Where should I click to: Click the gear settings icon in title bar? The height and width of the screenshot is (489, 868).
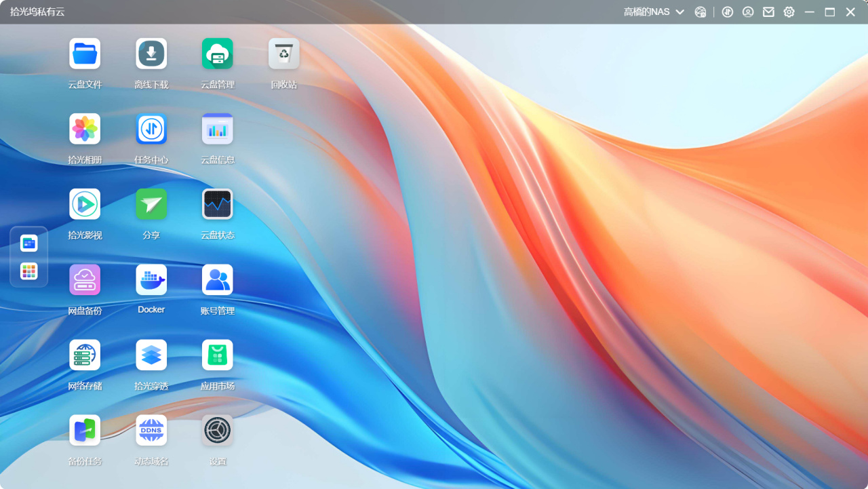[789, 12]
